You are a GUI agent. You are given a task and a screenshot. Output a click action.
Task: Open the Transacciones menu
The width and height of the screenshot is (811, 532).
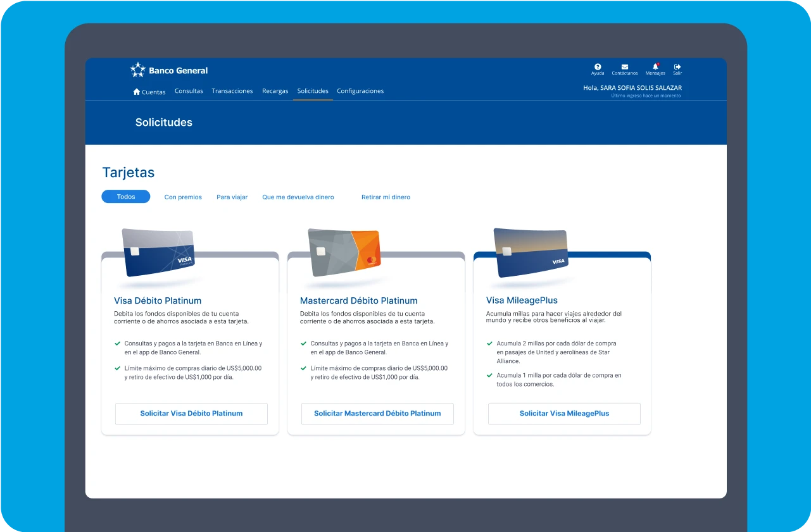[x=232, y=91]
